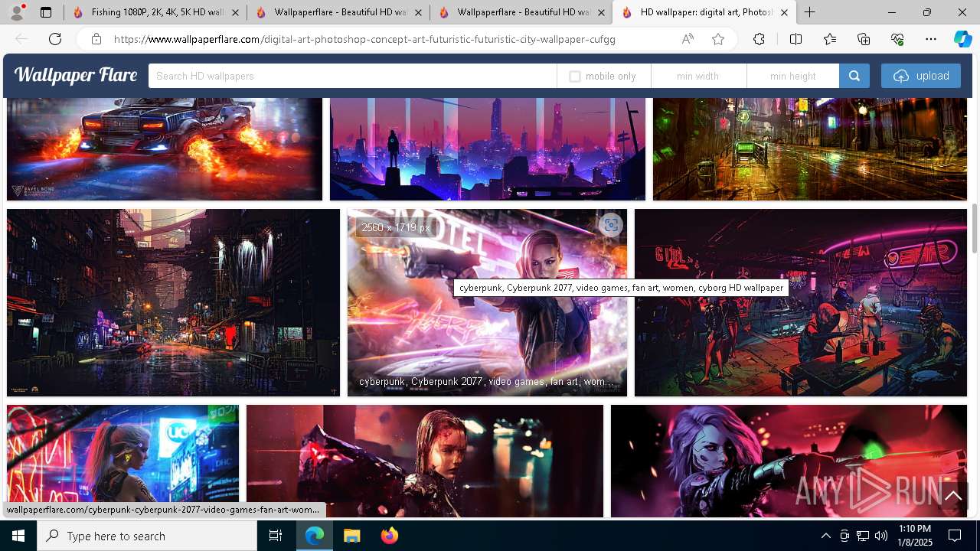Open Collections icon
The height and width of the screenshot is (551, 980).
pos(864,39)
